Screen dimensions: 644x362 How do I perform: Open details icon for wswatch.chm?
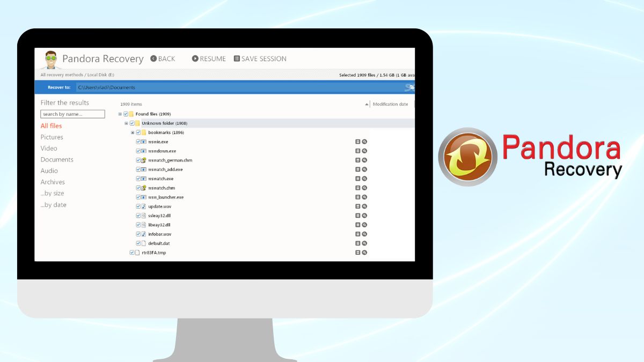[358, 188]
